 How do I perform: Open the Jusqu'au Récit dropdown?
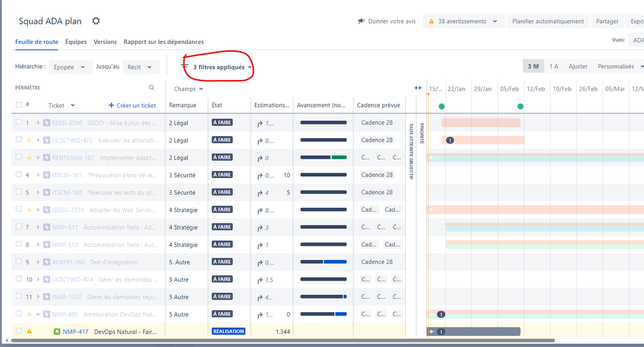[139, 67]
